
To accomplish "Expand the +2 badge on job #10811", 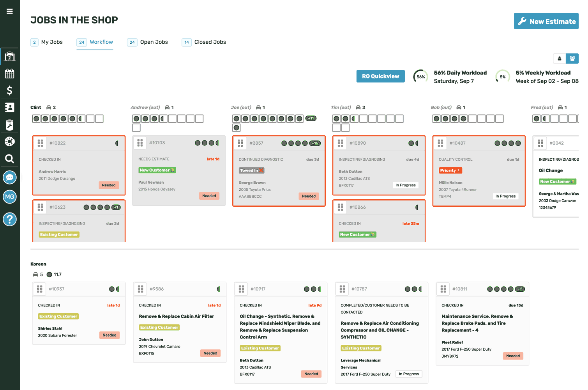I will (520, 289).
